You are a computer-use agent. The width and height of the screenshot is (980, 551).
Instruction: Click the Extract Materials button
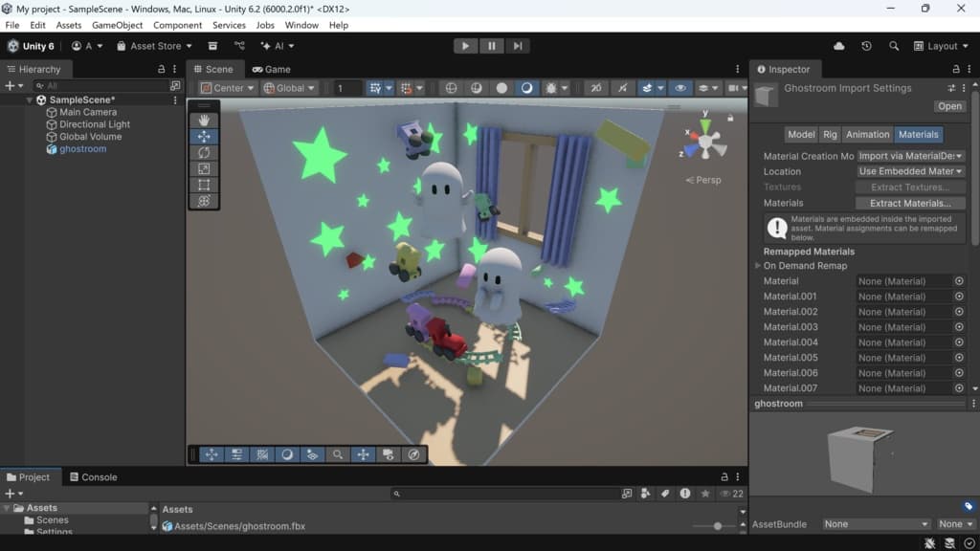(910, 203)
